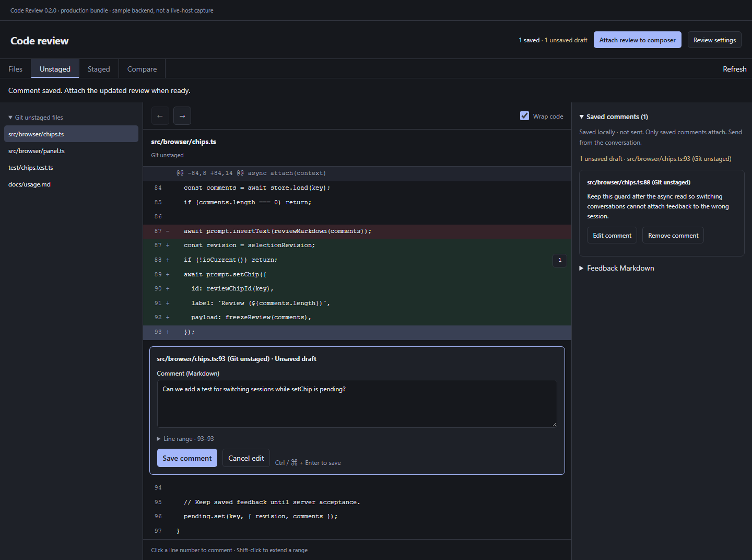This screenshot has width=752, height=560.
Task: Click line number 85
Action: click(x=158, y=203)
